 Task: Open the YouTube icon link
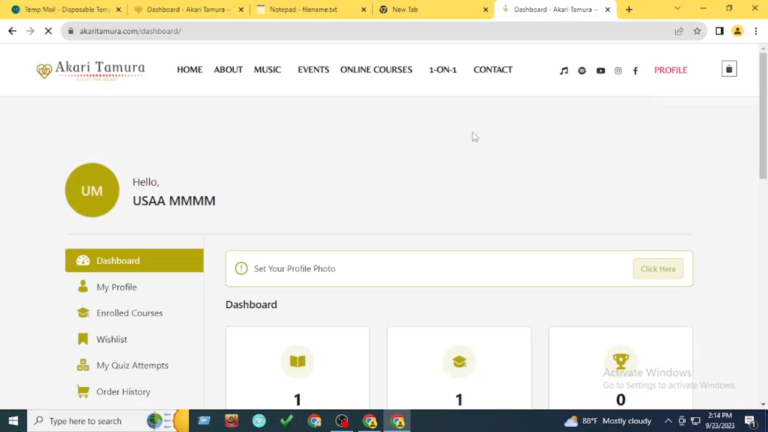click(x=600, y=71)
